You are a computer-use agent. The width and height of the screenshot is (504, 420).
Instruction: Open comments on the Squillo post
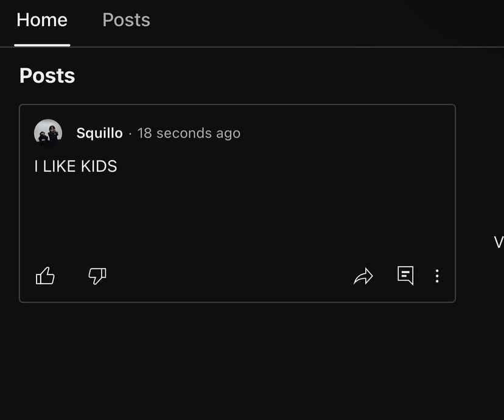405,276
